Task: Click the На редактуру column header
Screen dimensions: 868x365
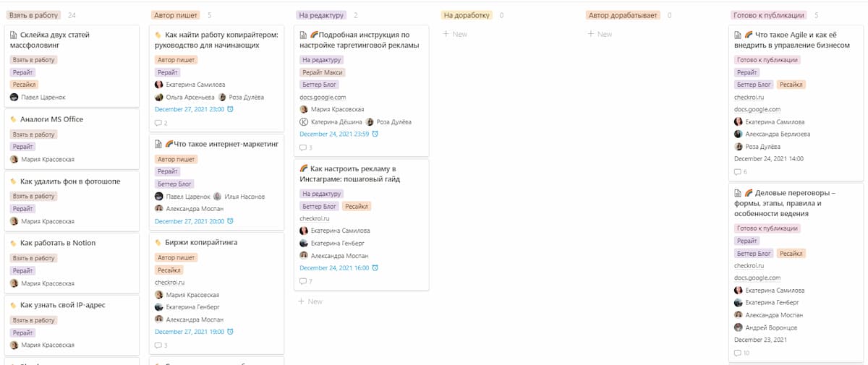Action: tap(321, 15)
